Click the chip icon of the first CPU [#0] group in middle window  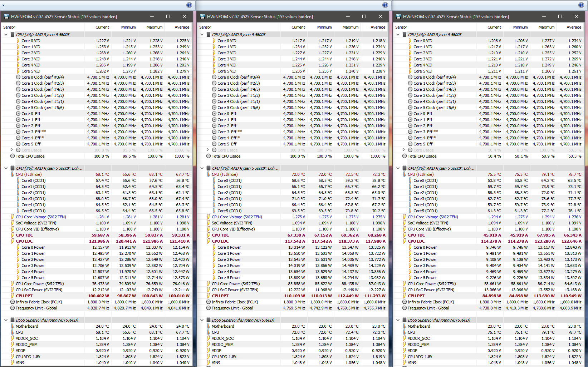click(209, 35)
